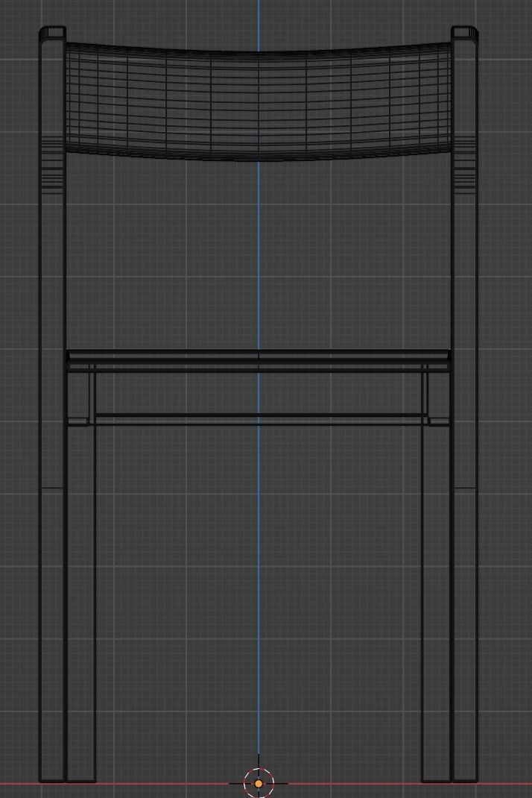The image size is (532, 798).
Task: Click the orange object origin dot
Action: 259,784
